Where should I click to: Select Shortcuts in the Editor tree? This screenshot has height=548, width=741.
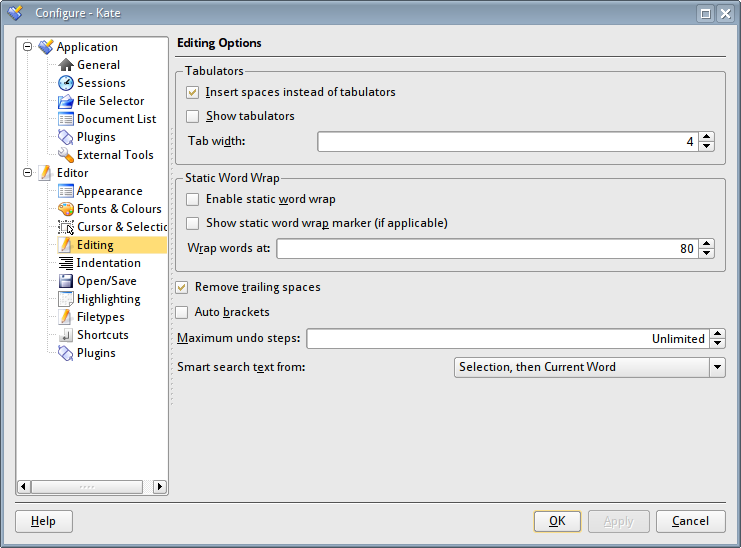(x=102, y=335)
